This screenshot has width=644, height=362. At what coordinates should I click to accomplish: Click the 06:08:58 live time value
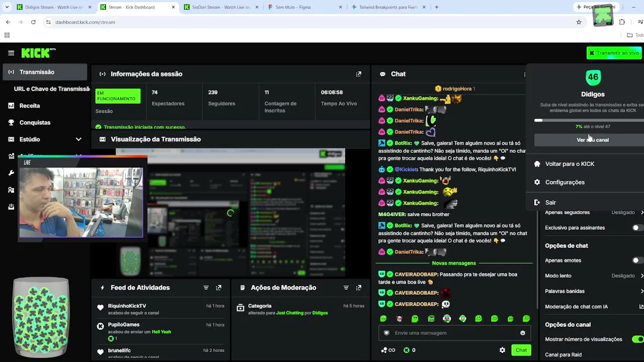pos(332,93)
